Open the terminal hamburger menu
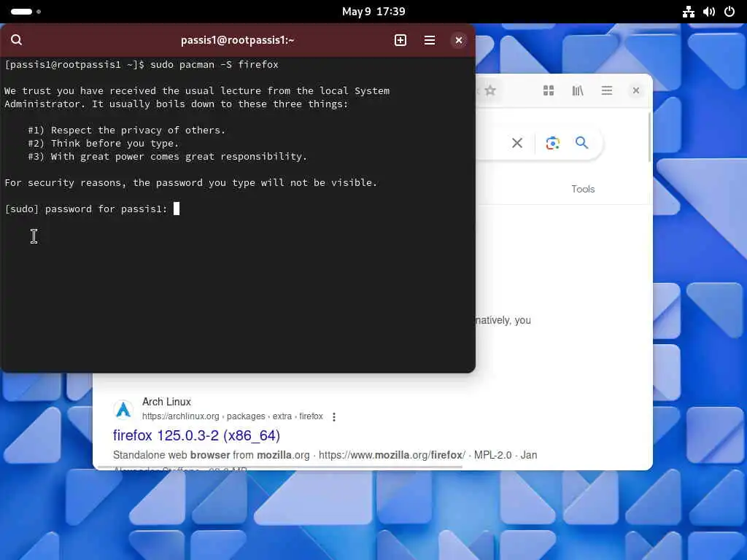Image resolution: width=747 pixels, height=560 pixels. tap(429, 40)
